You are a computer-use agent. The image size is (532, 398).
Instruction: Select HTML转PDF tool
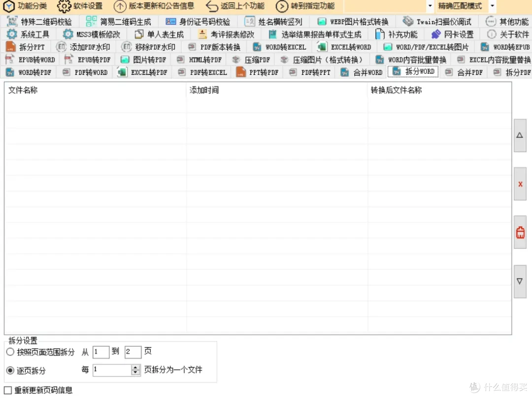point(200,60)
